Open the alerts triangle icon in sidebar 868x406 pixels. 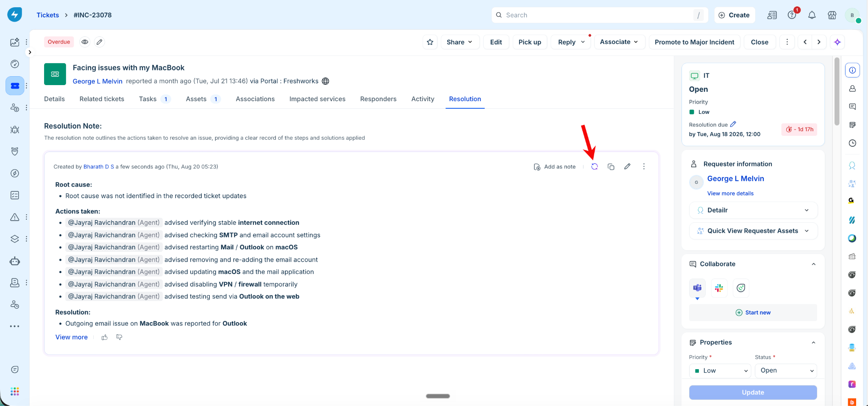(15, 217)
